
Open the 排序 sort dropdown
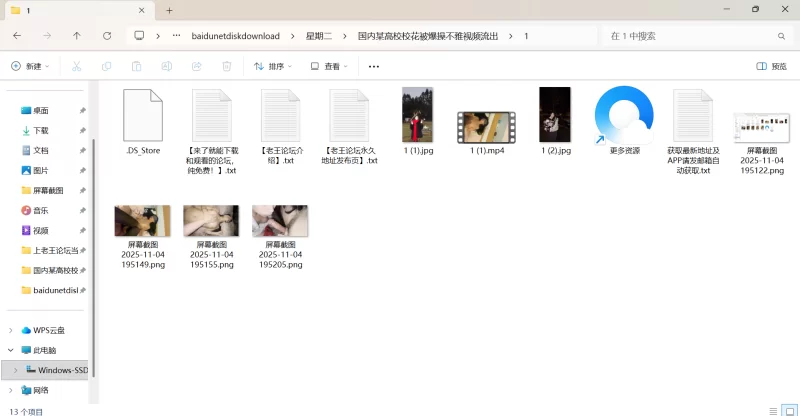point(272,67)
